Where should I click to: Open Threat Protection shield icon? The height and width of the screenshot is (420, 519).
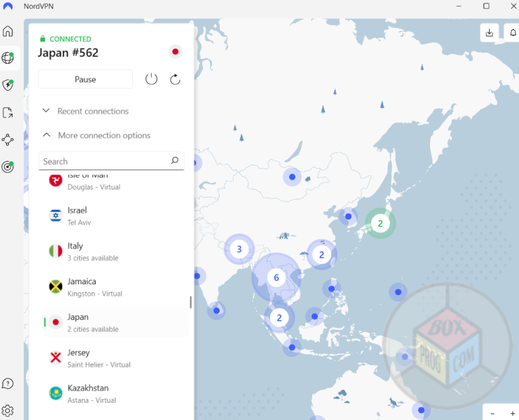tap(8, 85)
